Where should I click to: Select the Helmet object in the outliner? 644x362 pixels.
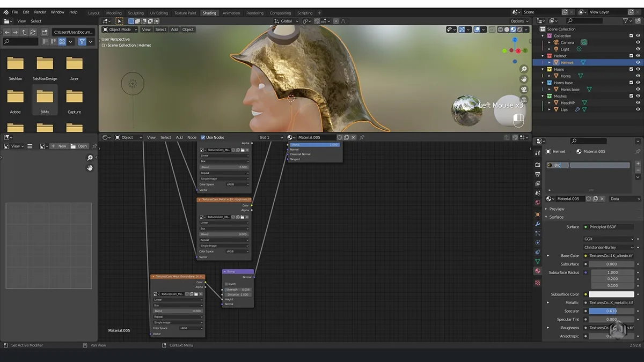[x=567, y=62]
